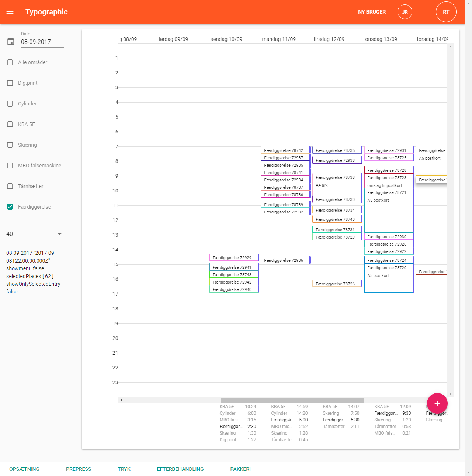Screen dimensions: 472x476
Task: Check the Alle områder checkbox
Action: tap(10, 62)
